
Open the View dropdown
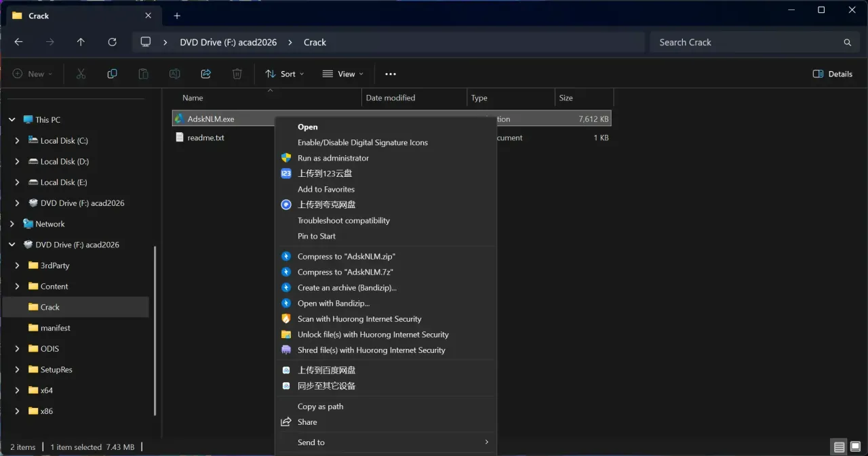pos(343,74)
